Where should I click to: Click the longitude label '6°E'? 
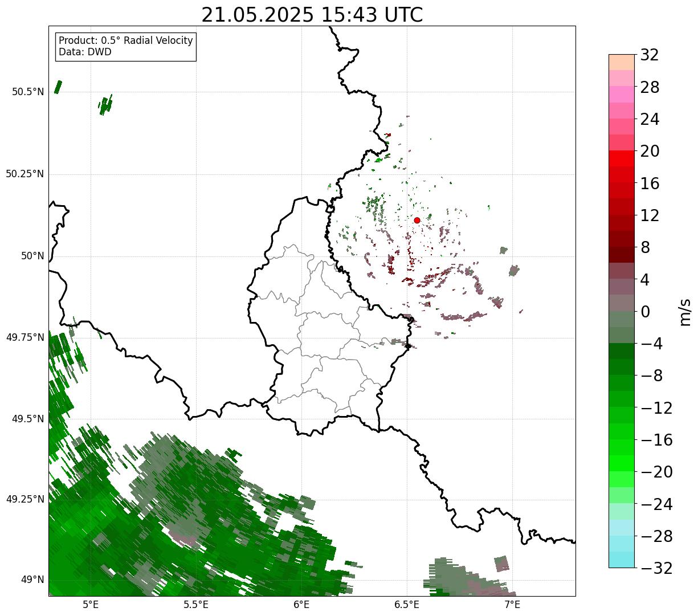301,605
